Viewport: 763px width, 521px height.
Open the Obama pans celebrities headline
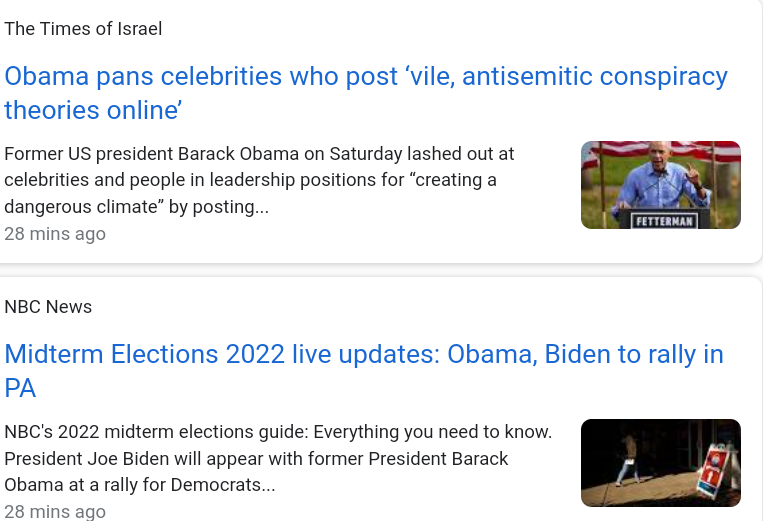(365, 77)
